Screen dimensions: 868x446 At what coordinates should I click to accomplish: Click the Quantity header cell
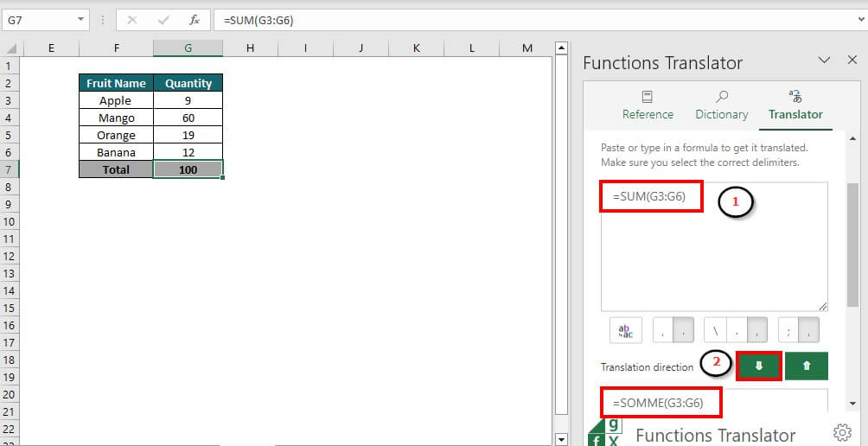tap(188, 83)
